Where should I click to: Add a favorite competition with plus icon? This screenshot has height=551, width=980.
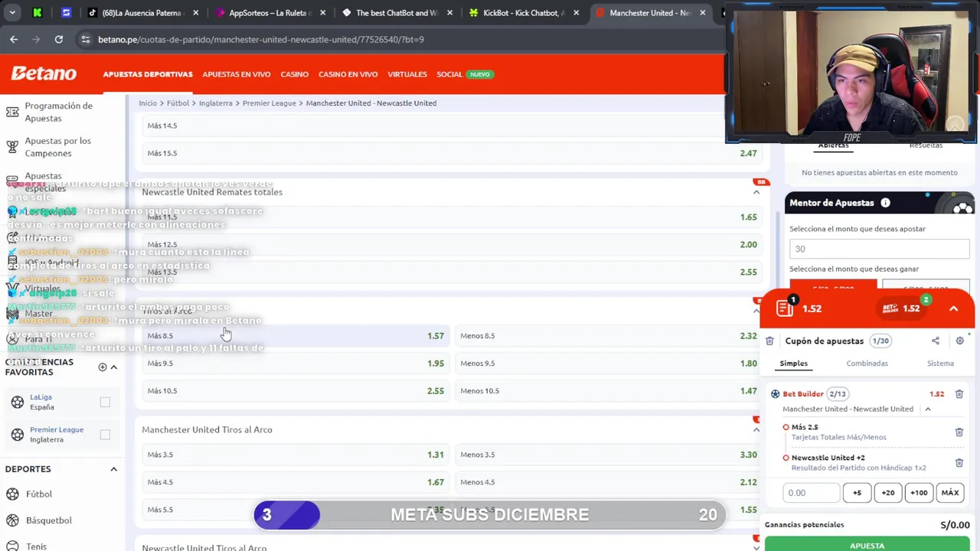point(103,367)
